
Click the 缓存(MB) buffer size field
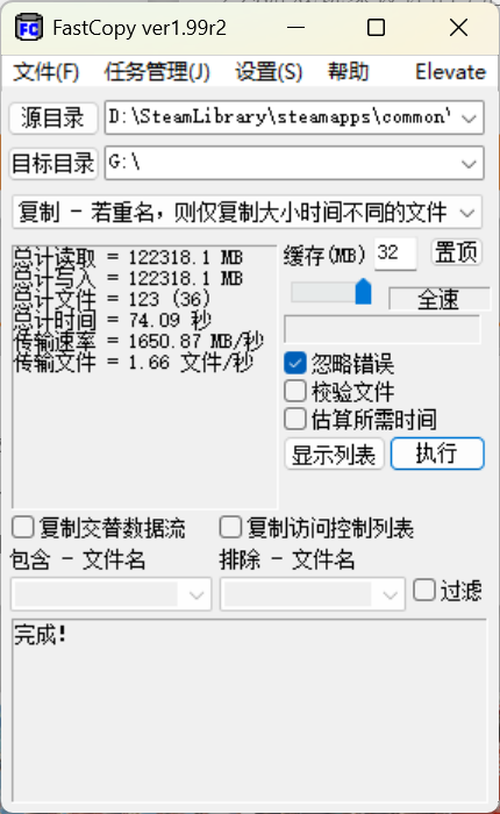[395, 253]
